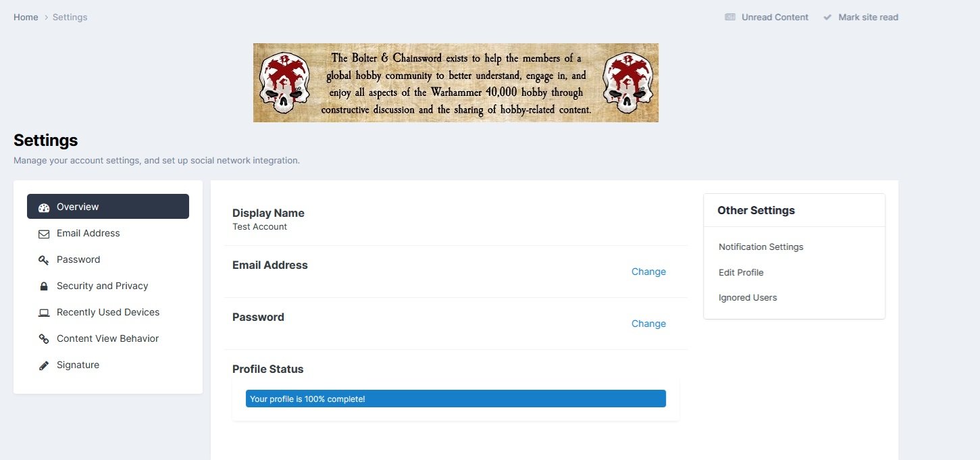Click the Security and Privacy lock icon
Viewport: 980px width, 460px height.
coord(44,286)
